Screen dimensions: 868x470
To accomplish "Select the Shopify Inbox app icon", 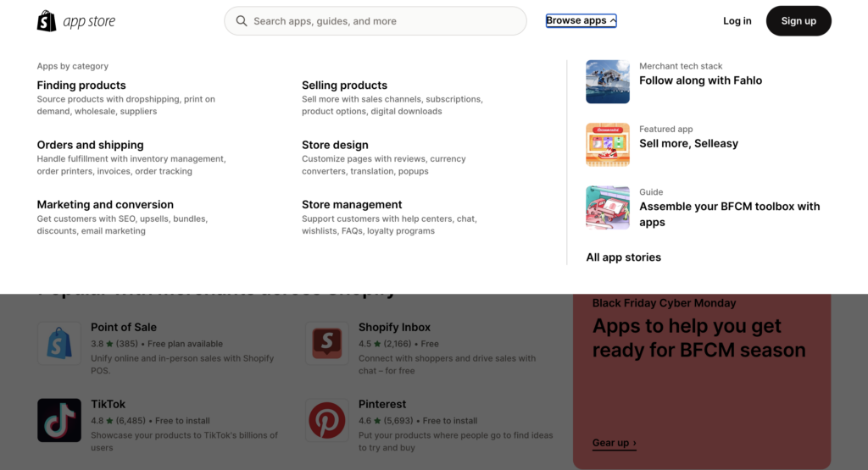I will coord(326,343).
